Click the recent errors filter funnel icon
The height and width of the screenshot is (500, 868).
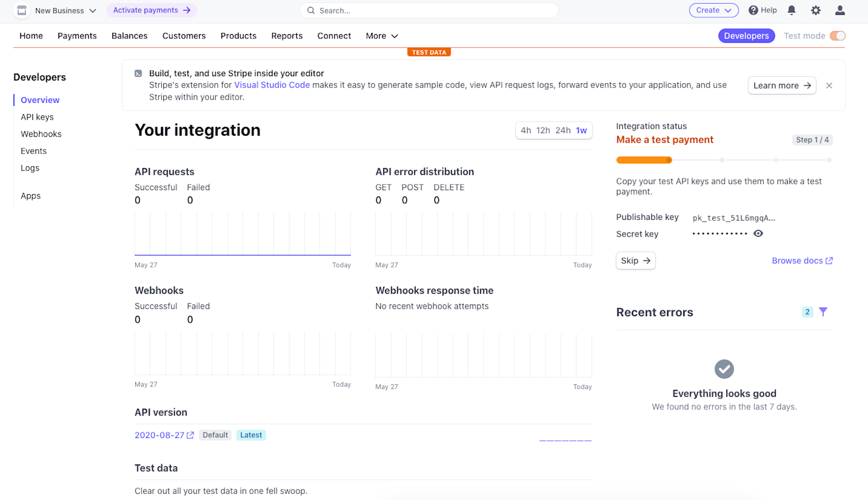tap(823, 312)
